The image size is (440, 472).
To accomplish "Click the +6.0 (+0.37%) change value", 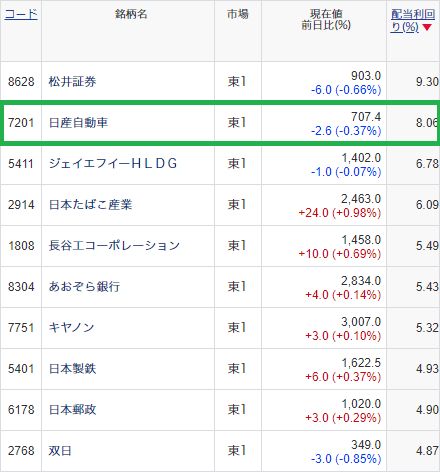I will 343,377.
